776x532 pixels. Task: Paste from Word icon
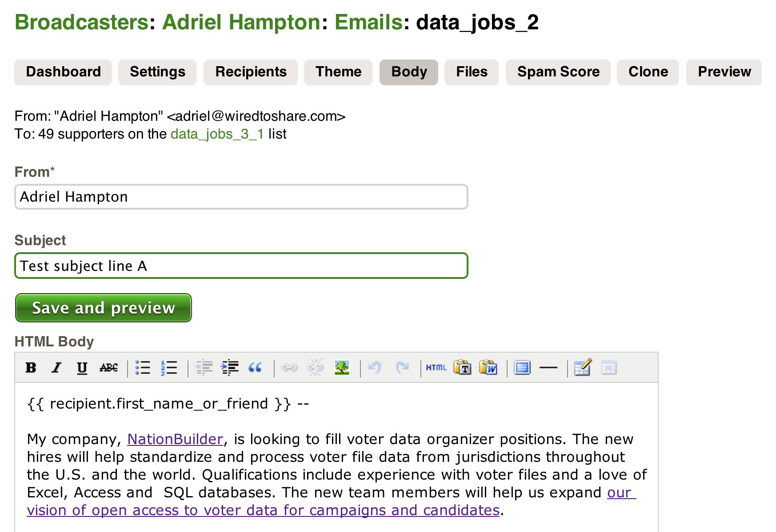[x=488, y=368]
